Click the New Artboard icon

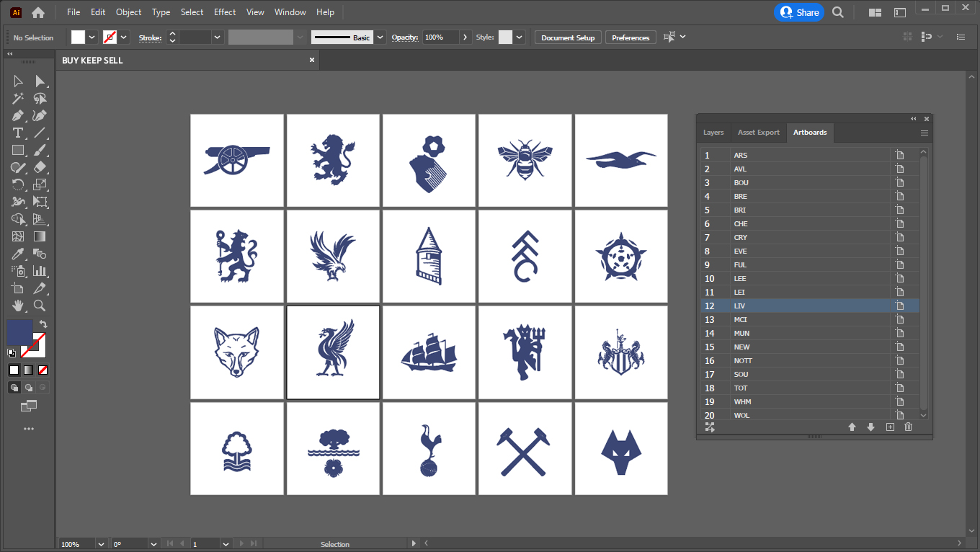(x=890, y=427)
